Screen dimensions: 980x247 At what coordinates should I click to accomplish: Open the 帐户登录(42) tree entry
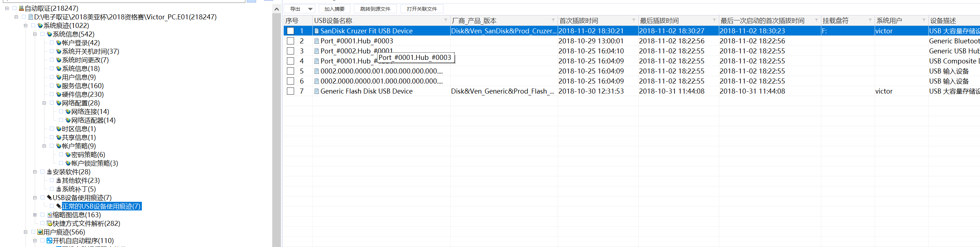pos(81,43)
